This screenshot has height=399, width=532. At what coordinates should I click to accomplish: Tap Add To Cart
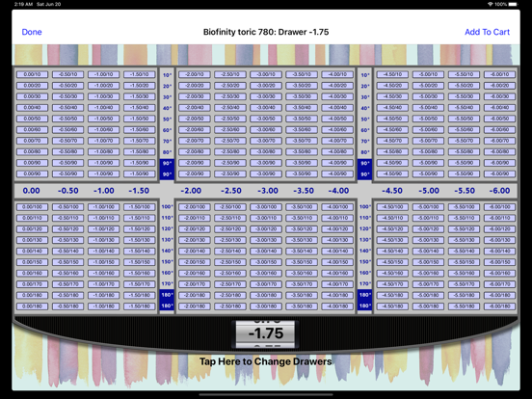[487, 32]
